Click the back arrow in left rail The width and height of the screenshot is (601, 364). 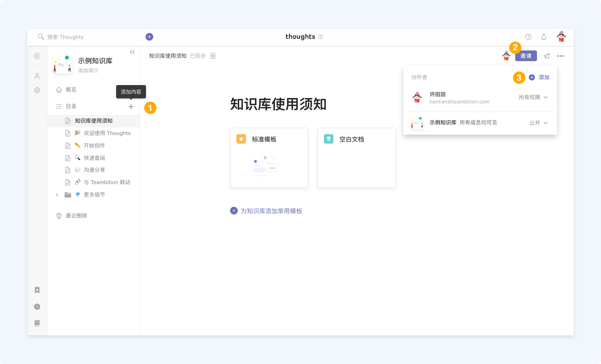(x=37, y=56)
